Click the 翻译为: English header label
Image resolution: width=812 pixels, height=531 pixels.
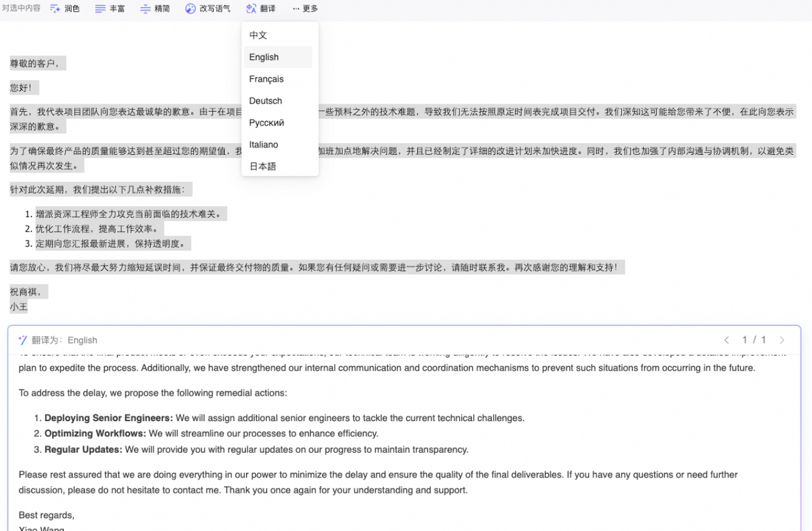64,340
